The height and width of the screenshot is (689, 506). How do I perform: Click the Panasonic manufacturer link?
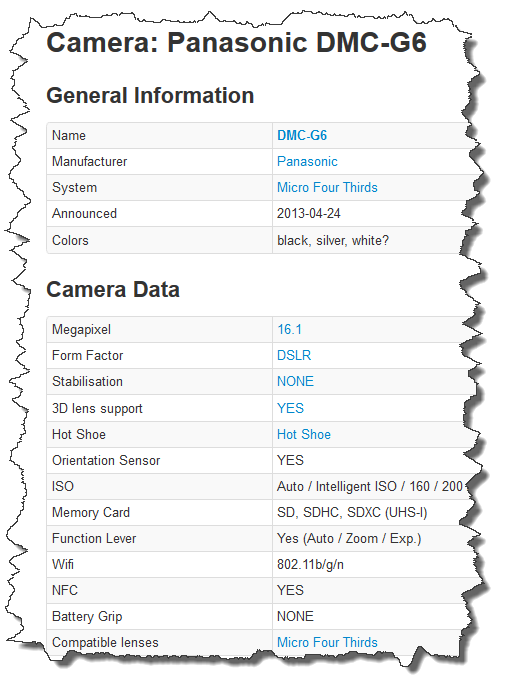point(307,161)
